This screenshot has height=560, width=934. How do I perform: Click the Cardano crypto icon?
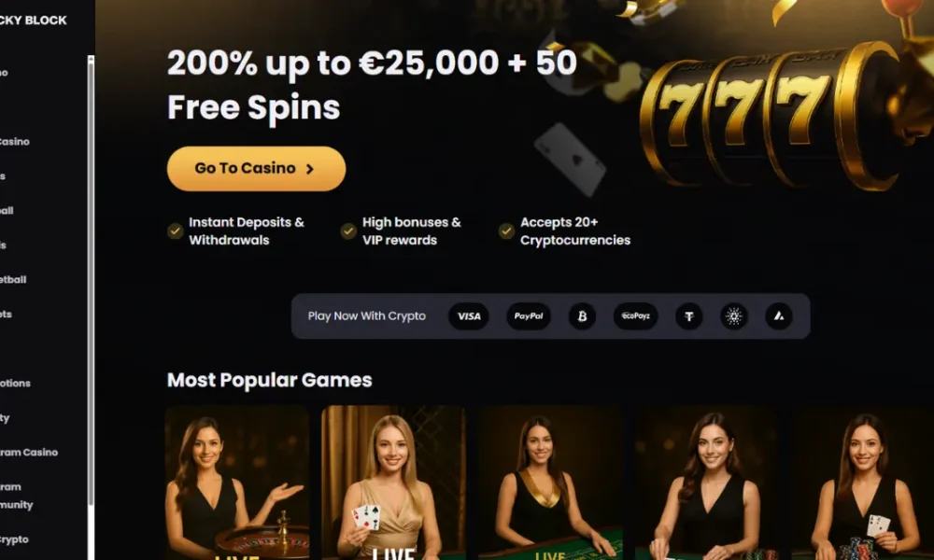(x=734, y=316)
